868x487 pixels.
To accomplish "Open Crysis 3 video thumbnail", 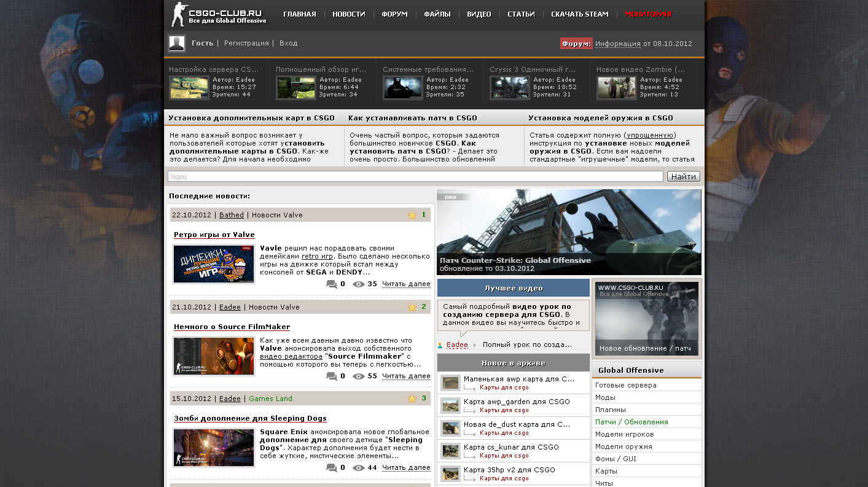I will coord(510,87).
